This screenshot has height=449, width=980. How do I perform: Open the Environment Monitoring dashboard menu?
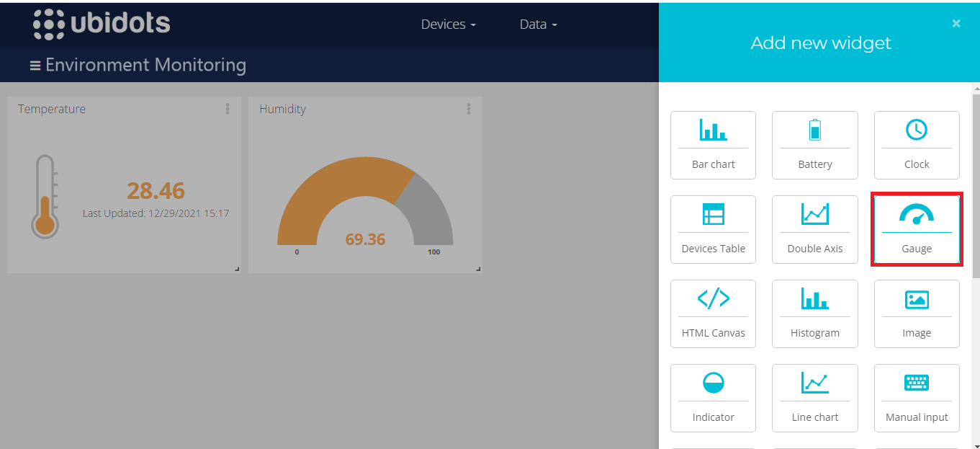click(35, 66)
